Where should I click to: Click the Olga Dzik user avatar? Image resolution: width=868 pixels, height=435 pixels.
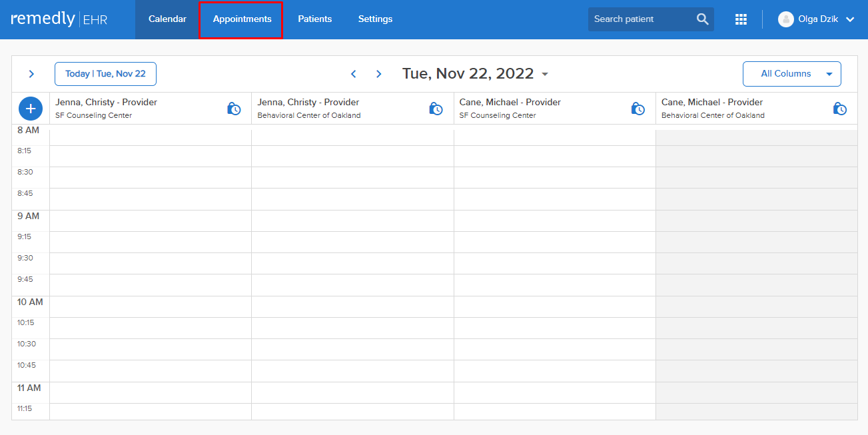tap(786, 19)
